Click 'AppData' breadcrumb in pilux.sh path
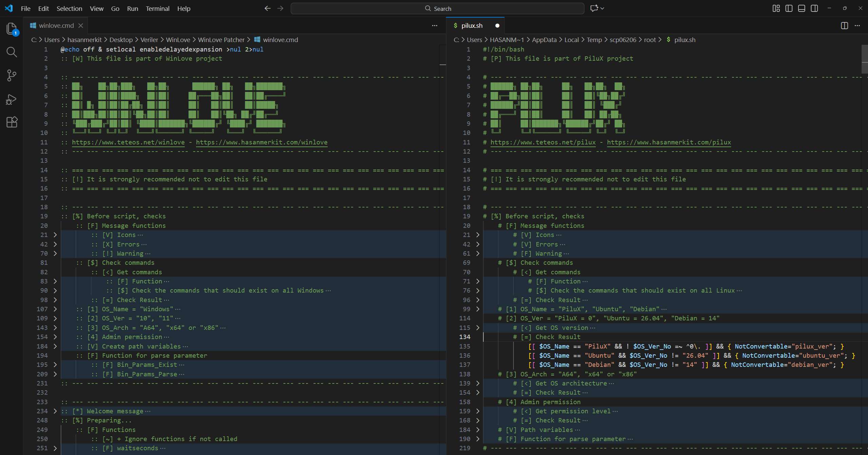Screen dimensions: 868x455 [x=544, y=40]
